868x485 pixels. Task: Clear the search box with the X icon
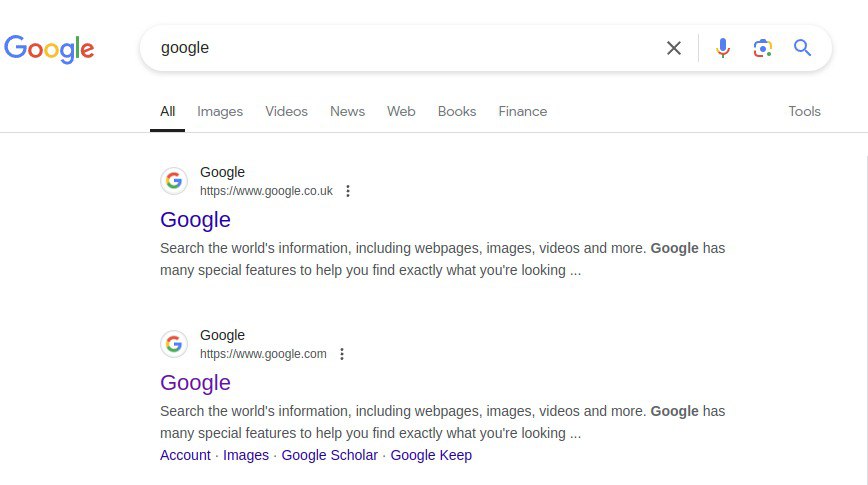point(674,48)
